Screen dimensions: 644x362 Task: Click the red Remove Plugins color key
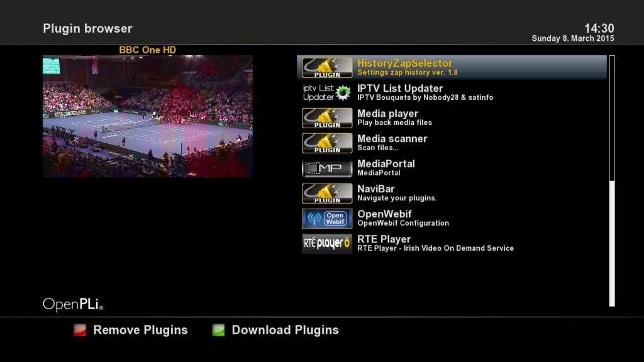point(80,330)
